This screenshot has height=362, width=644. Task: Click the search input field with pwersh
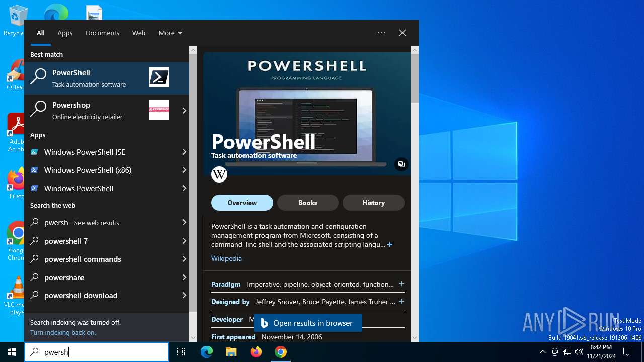(x=97, y=352)
